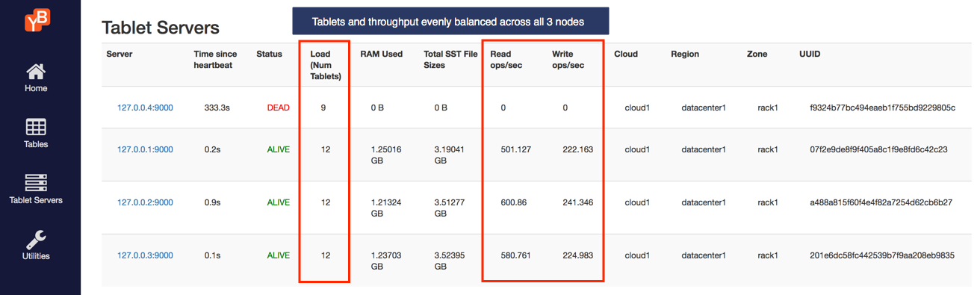
Task: Click the banner about tablets evenly balanced
Action: coord(450,21)
